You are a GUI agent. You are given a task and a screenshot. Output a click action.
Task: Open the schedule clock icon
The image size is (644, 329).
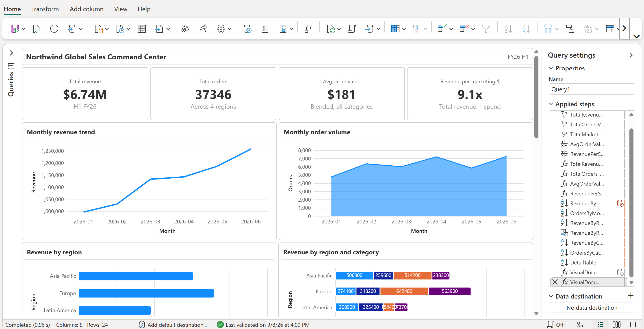[x=54, y=28]
